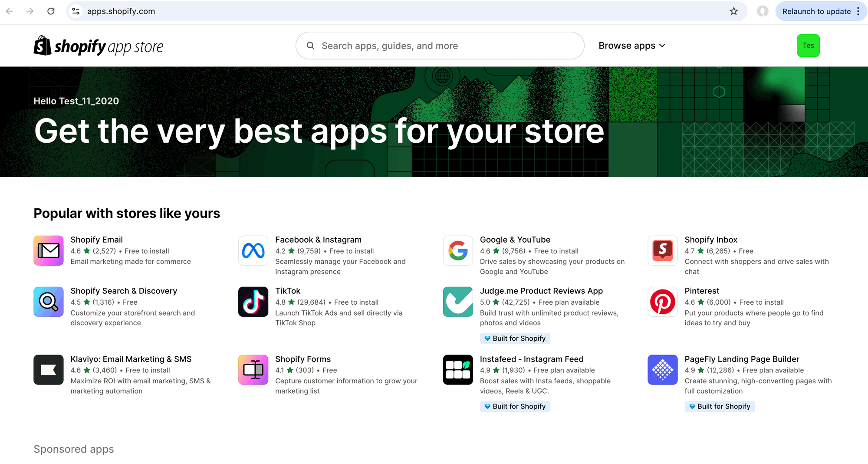Open Klaviyo: Email Marketing & SMS link

tap(131, 359)
